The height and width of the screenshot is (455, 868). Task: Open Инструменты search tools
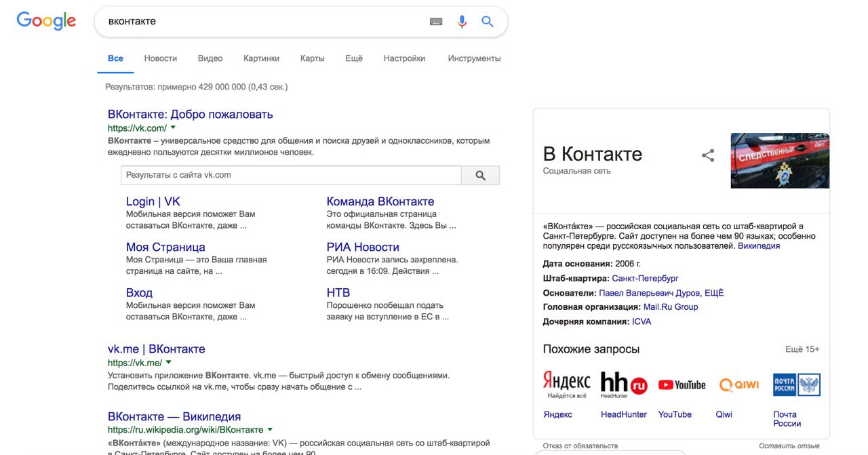(475, 58)
